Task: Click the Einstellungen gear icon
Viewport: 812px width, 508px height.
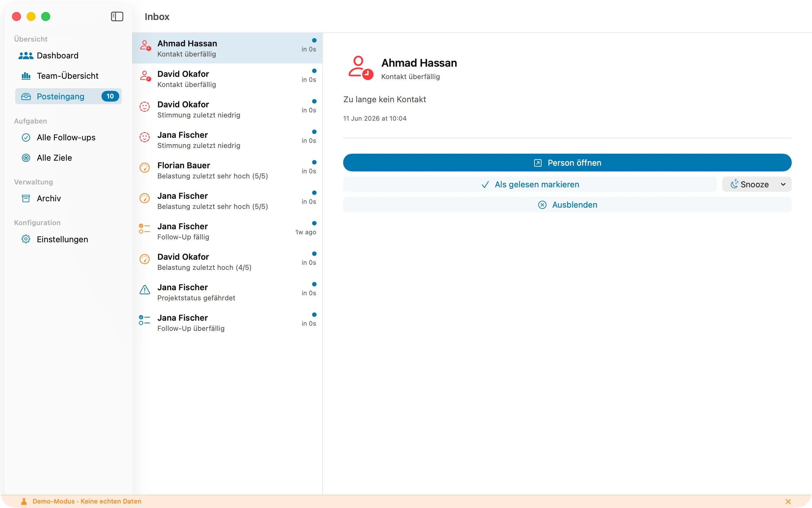Action: click(x=26, y=239)
